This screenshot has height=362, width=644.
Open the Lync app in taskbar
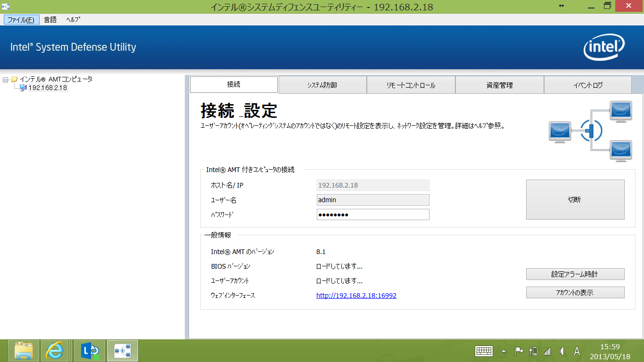90,351
